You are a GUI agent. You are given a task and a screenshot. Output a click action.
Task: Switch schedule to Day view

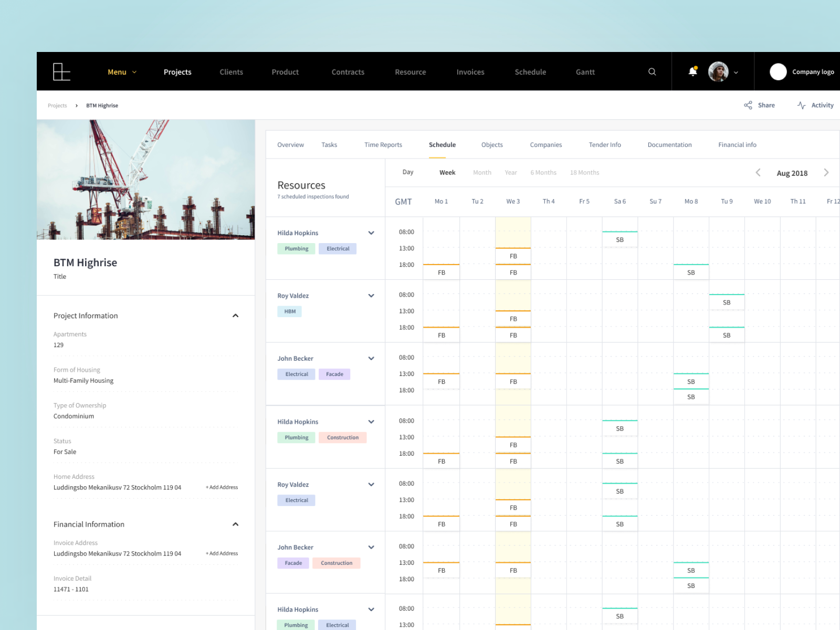click(x=407, y=172)
